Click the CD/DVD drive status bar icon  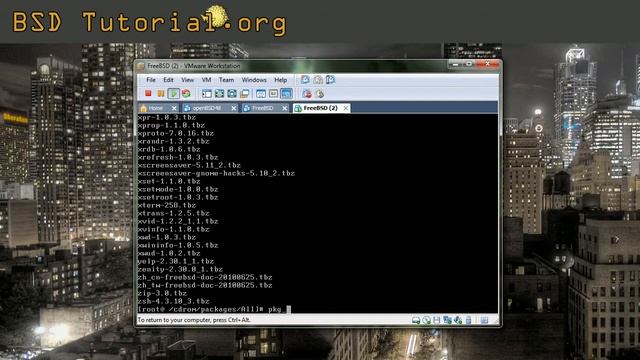(x=427, y=320)
